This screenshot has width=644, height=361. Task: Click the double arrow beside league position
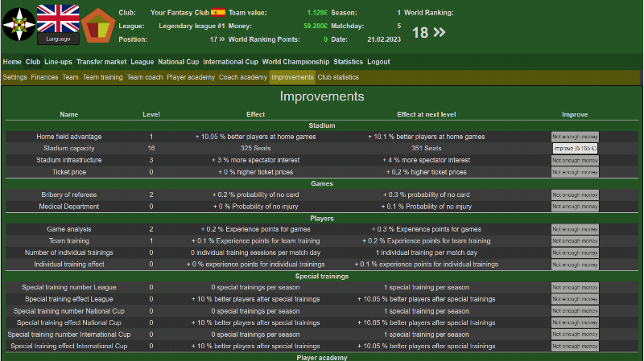221,39
